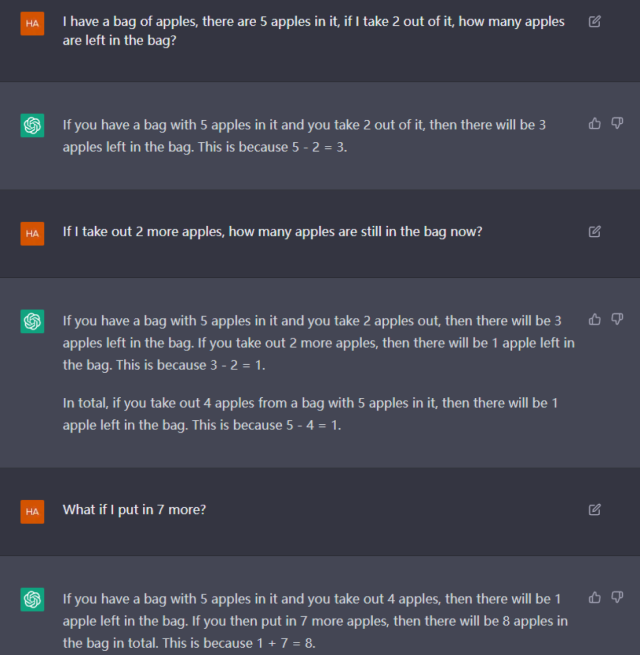Click the ChatGPT logo next to the first reply
This screenshot has height=655, width=640.
coord(32,126)
